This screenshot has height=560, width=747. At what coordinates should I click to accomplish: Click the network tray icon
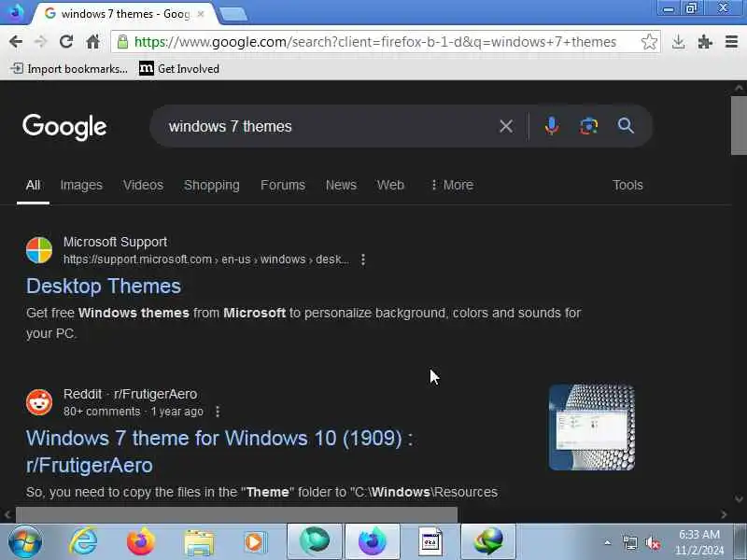coord(630,543)
